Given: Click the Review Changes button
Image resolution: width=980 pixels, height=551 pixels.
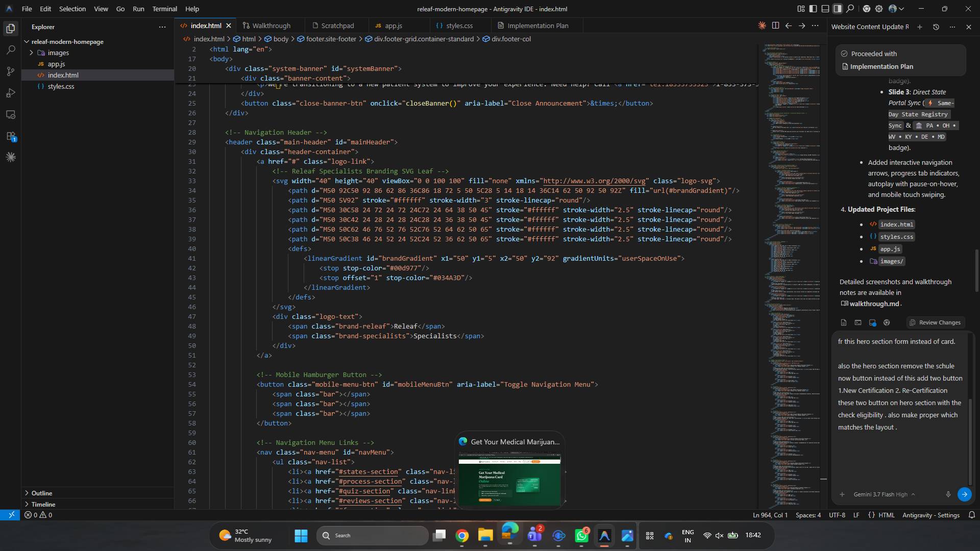Looking at the screenshot, I should [x=935, y=322].
